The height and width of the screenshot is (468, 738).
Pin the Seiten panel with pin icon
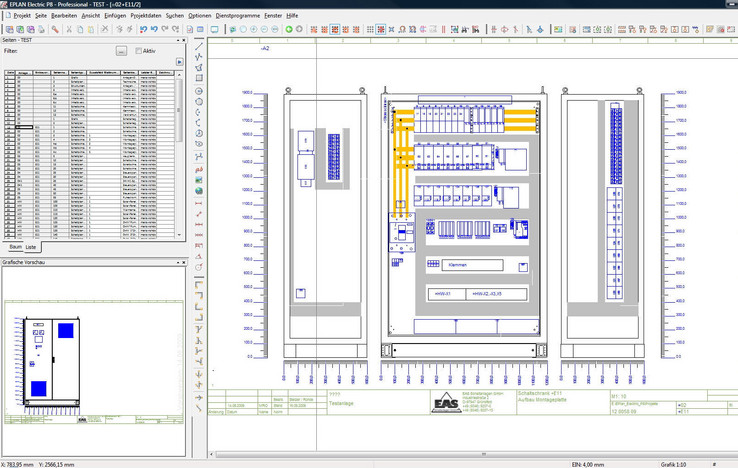178,40
